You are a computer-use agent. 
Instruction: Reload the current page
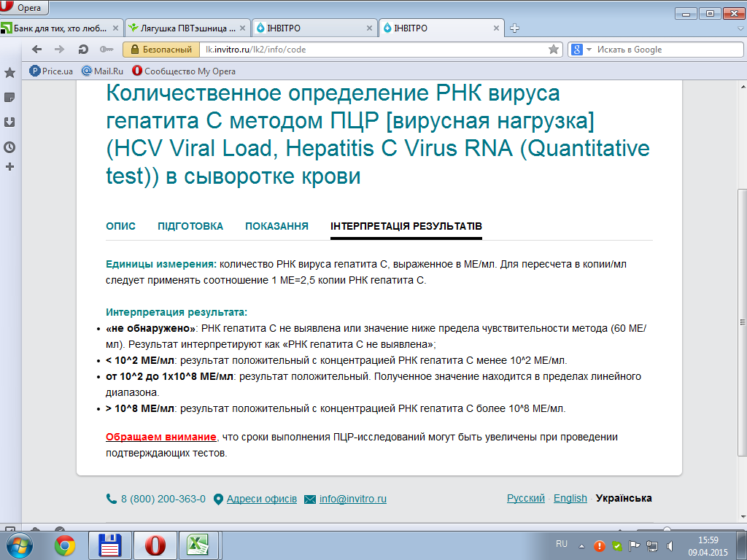83,49
